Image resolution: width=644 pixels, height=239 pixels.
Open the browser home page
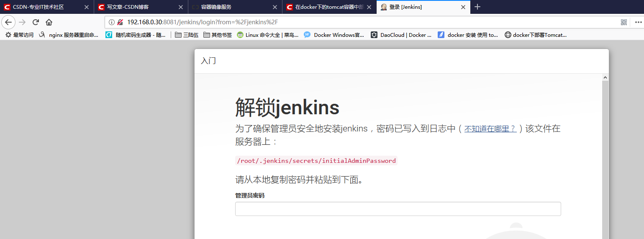tap(49, 22)
